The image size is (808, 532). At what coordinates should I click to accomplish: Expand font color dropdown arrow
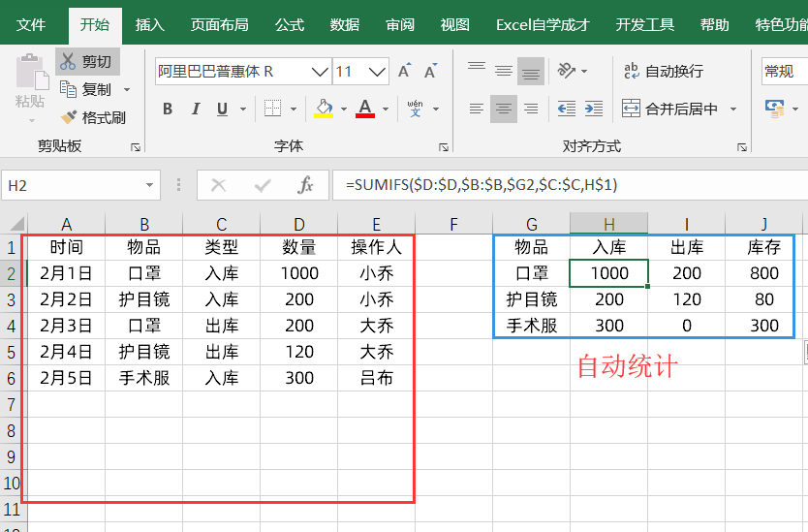[x=386, y=109]
